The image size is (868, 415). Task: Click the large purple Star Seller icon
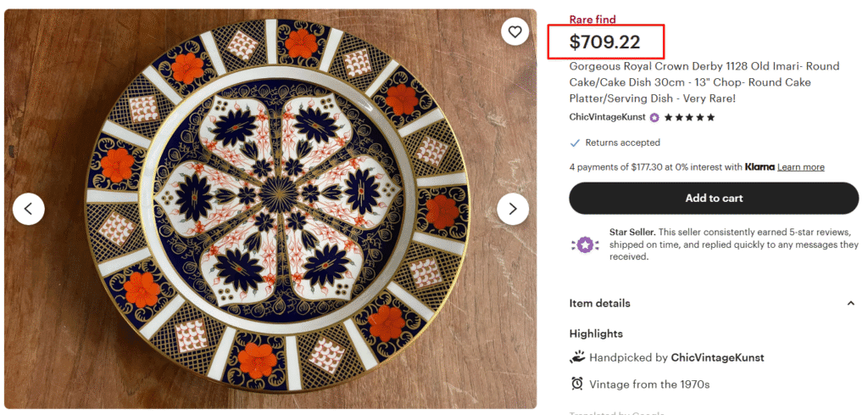[585, 244]
